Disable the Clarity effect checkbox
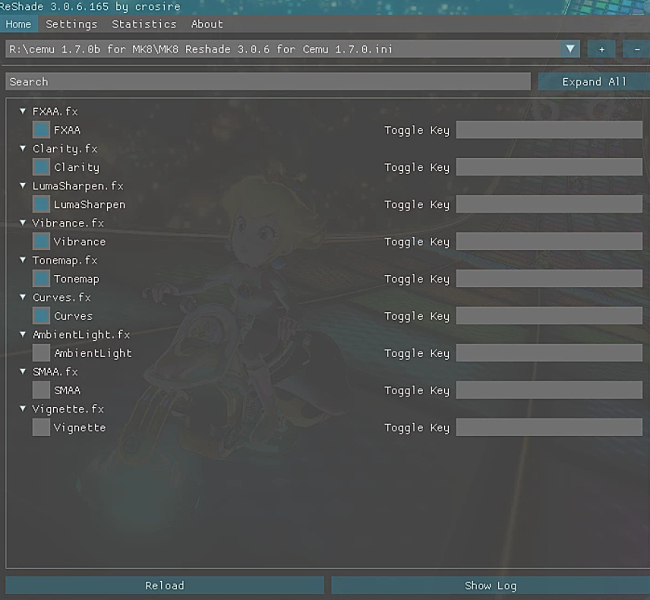 pos(41,167)
